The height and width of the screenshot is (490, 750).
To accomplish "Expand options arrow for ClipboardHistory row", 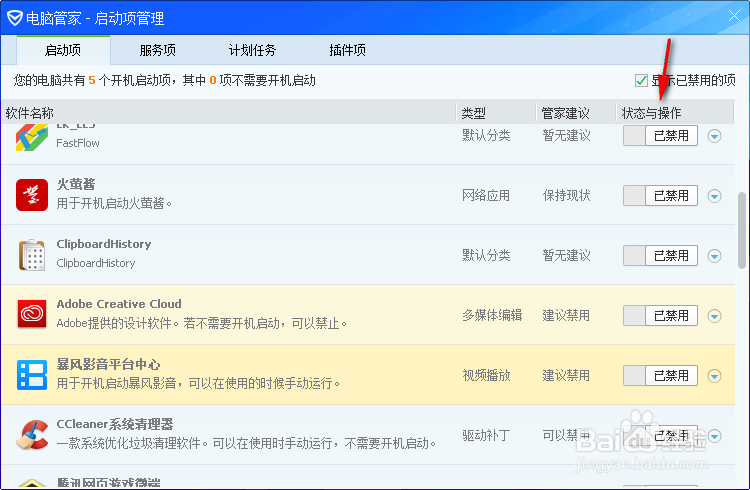I will 715,256.
